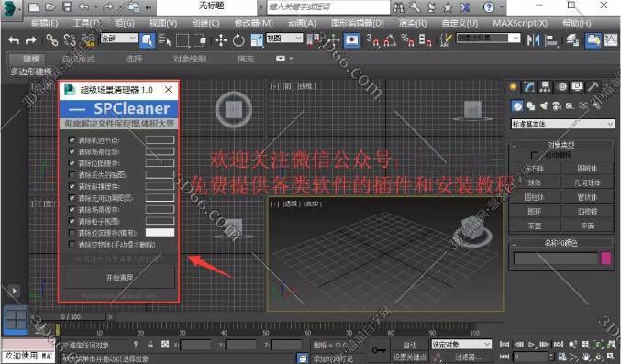Toggle the 清除场景缓存 checkbox
Screen dimensions: 621x364
[x=72, y=209]
